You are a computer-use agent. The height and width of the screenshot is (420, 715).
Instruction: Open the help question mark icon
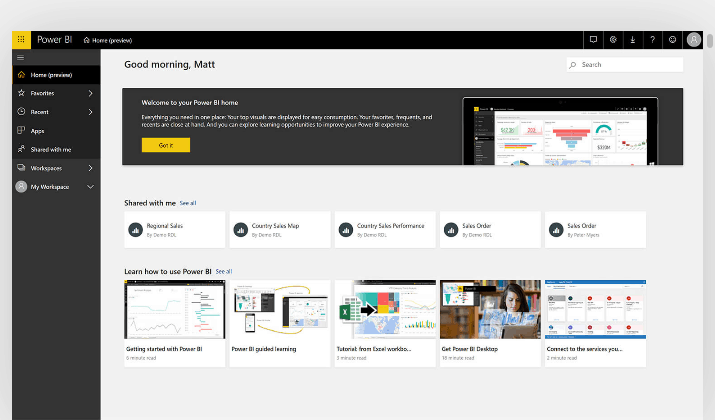click(x=653, y=40)
